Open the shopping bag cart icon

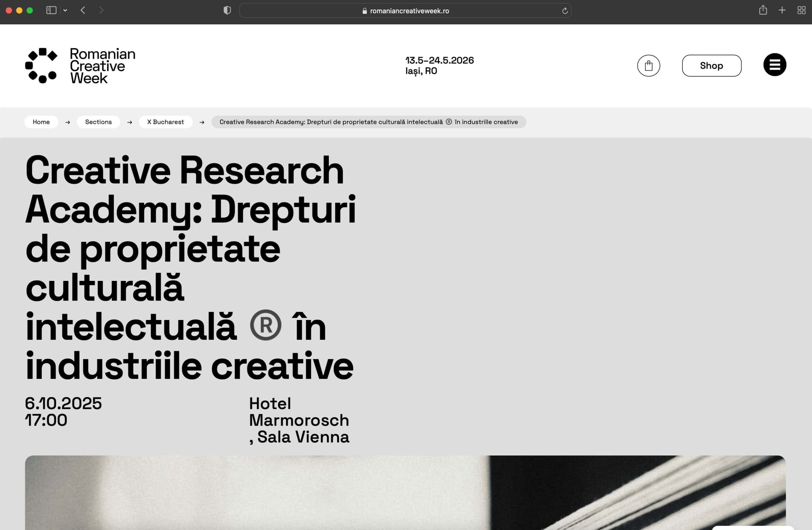(648, 66)
